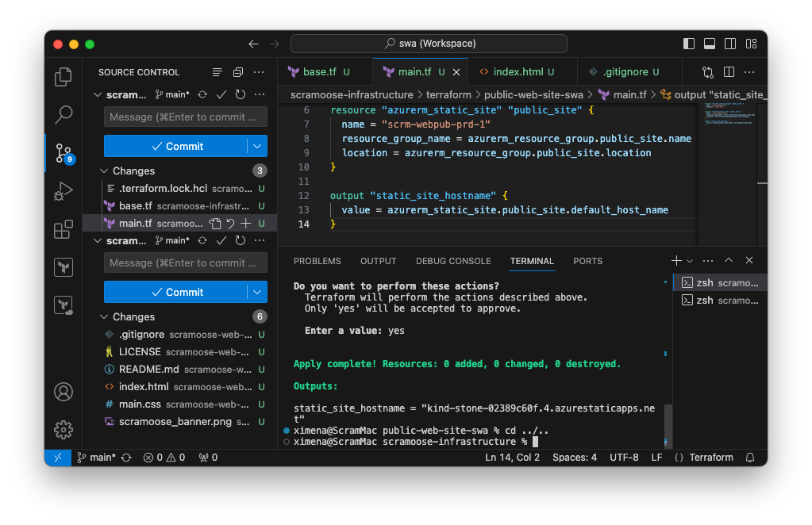
Task: Click remote window icon in status bar
Action: tap(58, 458)
